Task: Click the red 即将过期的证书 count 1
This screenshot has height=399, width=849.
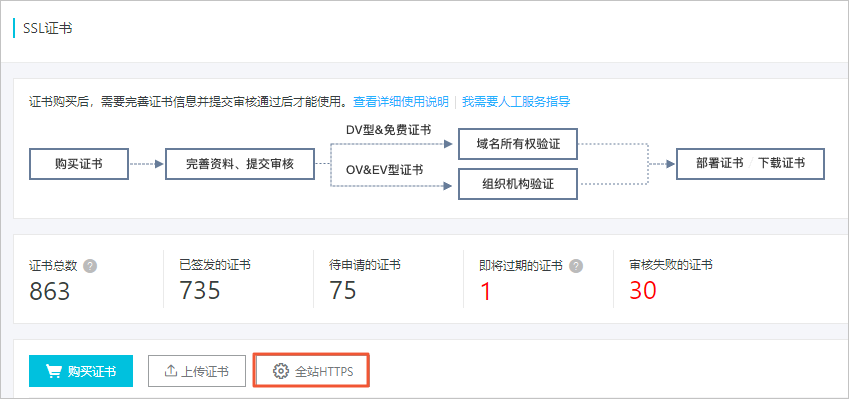Action: tap(486, 291)
